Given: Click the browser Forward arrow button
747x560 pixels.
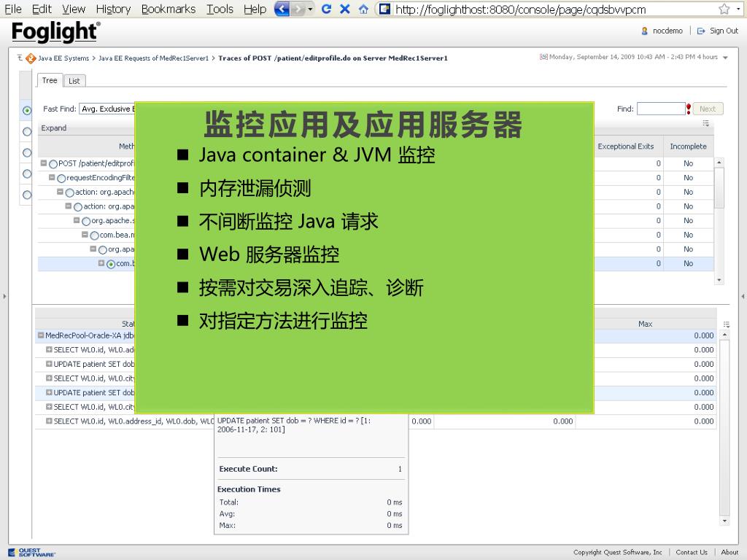Looking at the screenshot, I should pos(298,9).
